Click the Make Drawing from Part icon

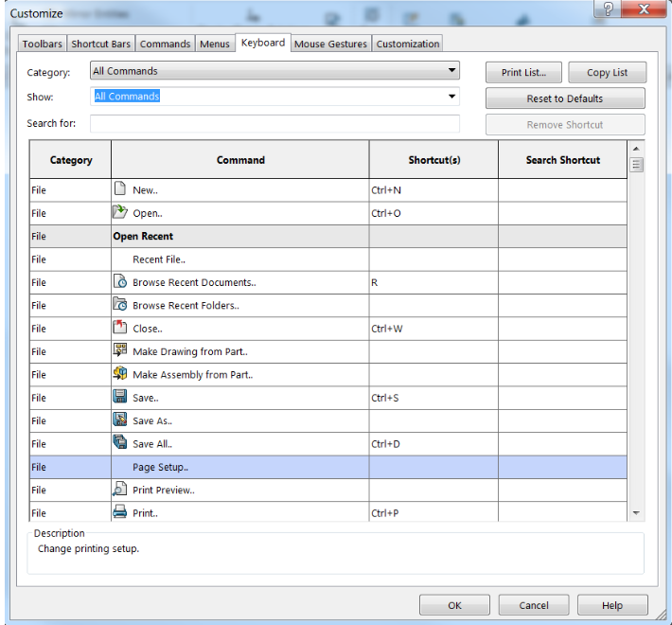click(x=120, y=351)
